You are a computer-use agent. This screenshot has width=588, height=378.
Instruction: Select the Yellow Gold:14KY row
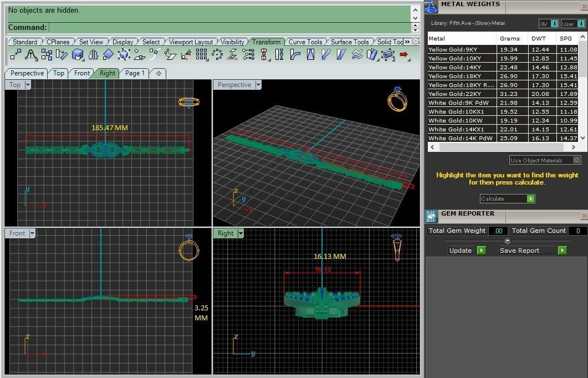point(503,67)
